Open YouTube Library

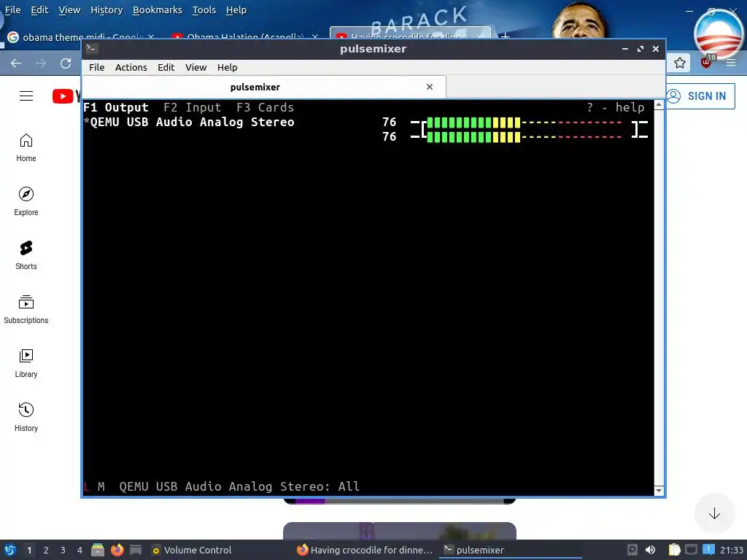(x=26, y=363)
